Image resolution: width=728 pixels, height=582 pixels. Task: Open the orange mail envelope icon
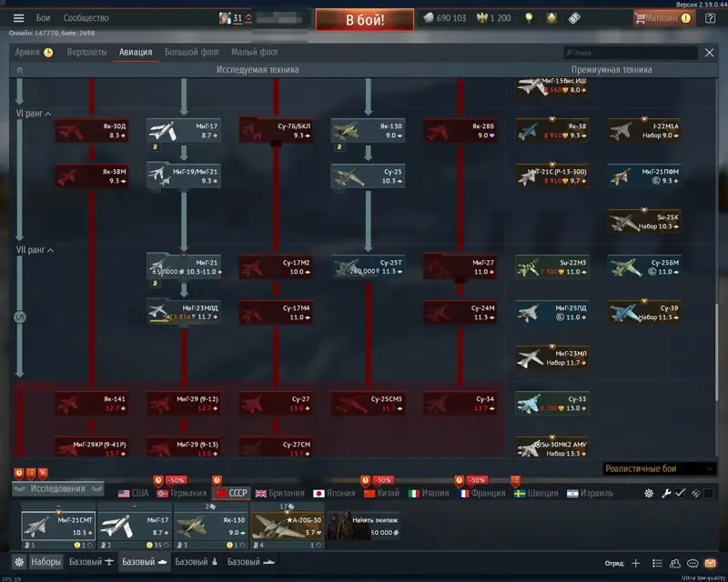click(x=711, y=563)
